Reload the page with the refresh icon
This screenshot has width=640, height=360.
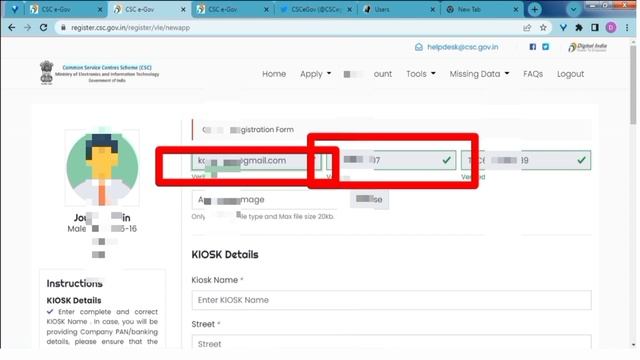[x=43, y=28]
